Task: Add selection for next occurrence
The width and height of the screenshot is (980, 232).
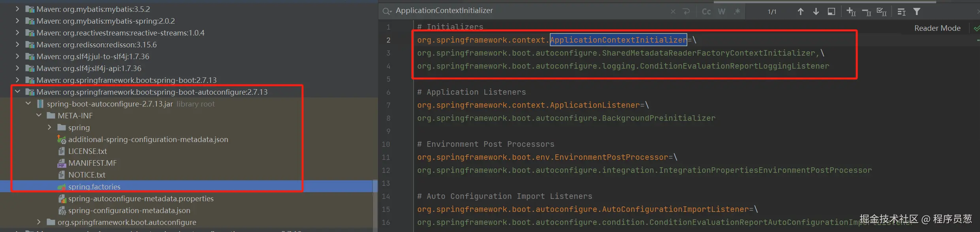Action: 851,11
